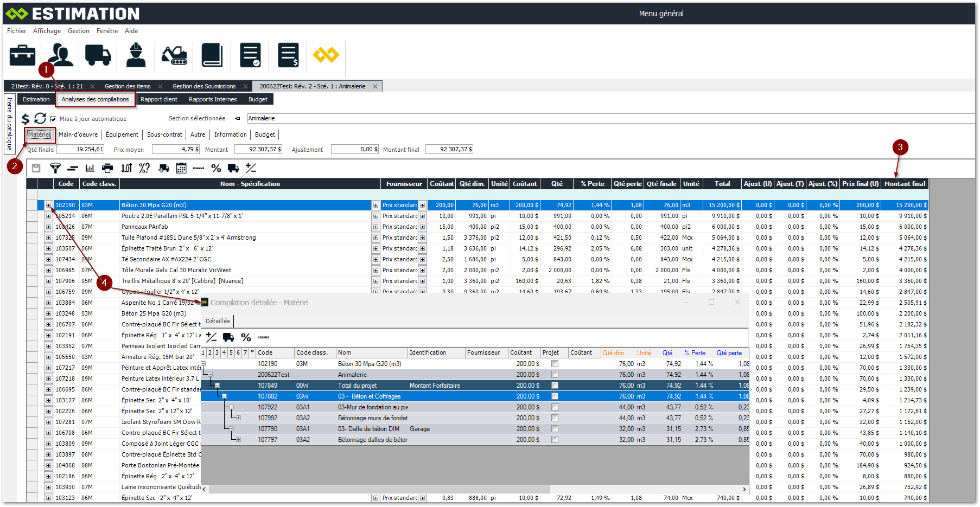Toggle 'Mise à jour automatique' checkbox
Screen dimensions: 980x507
pyautogui.click(x=53, y=119)
